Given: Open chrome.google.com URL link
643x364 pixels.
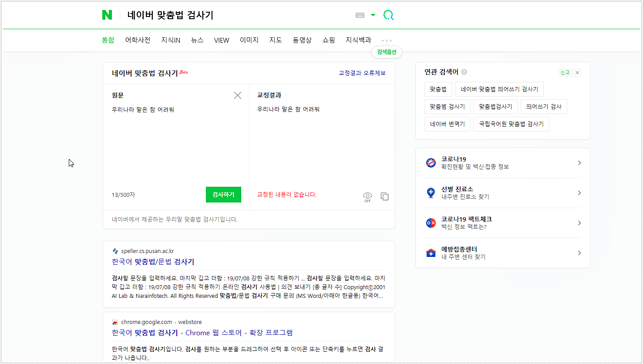Looking at the screenshot, I should point(147,322).
